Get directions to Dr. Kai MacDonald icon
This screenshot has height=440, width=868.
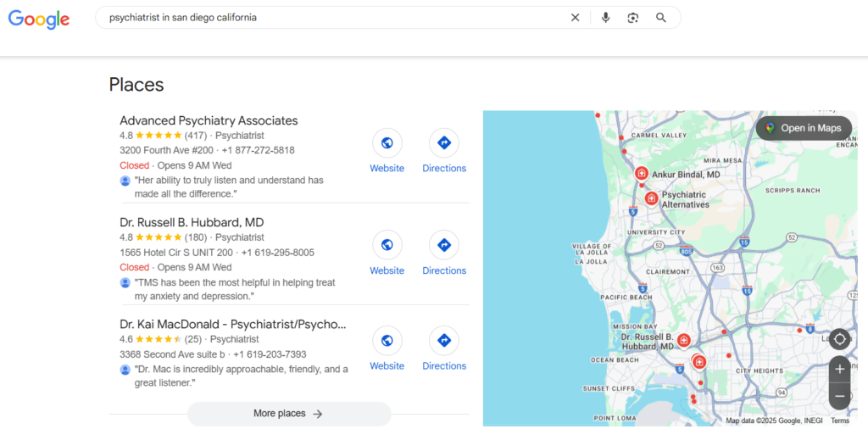click(x=444, y=340)
